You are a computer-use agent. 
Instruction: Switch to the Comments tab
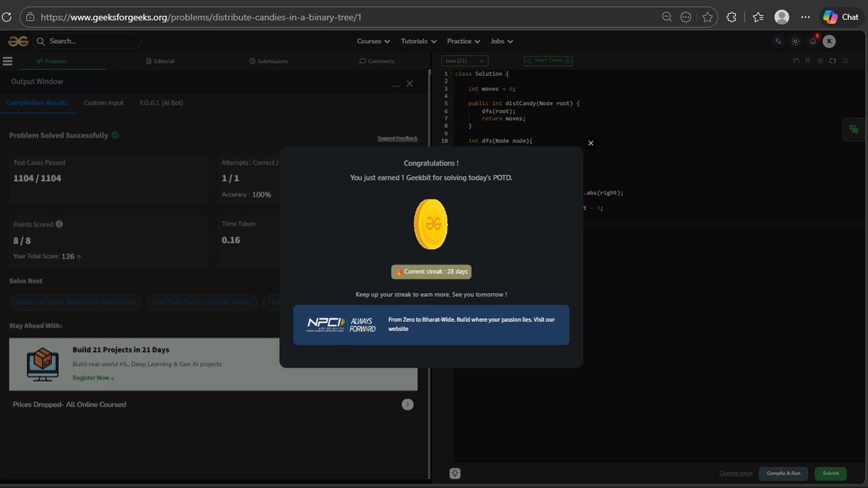[x=377, y=61]
